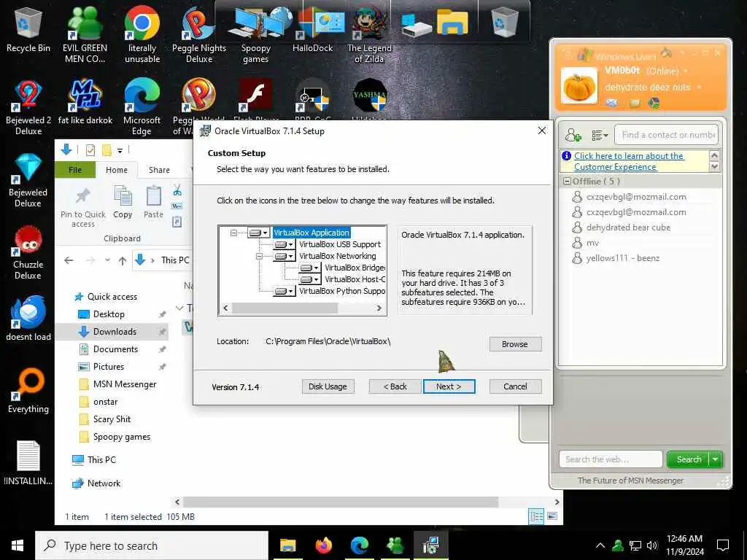This screenshot has height=560, width=747.
Task: Click the Properties icon in Explorer title bar
Action: (x=90, y=150)
